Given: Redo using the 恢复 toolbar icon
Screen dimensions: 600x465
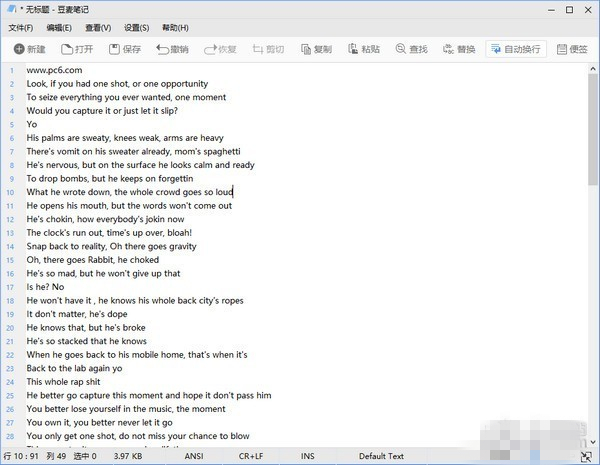Looking at the screenshot, I should coord(210,49).
